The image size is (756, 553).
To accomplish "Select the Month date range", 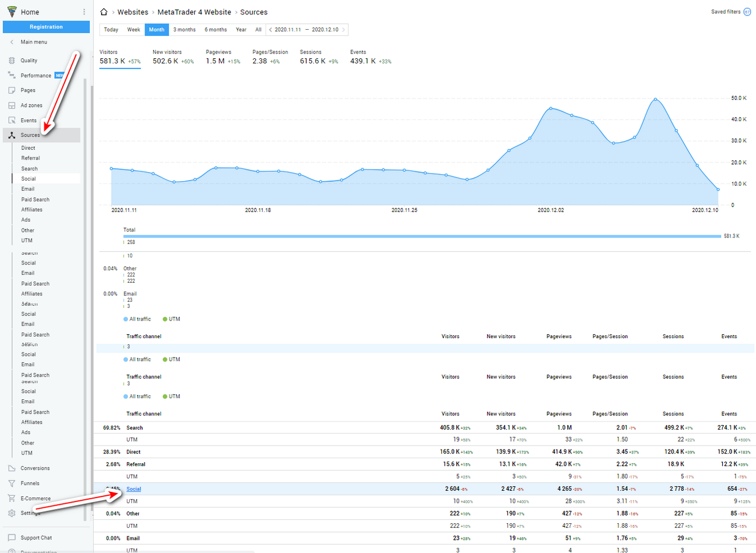I will 157,30.
